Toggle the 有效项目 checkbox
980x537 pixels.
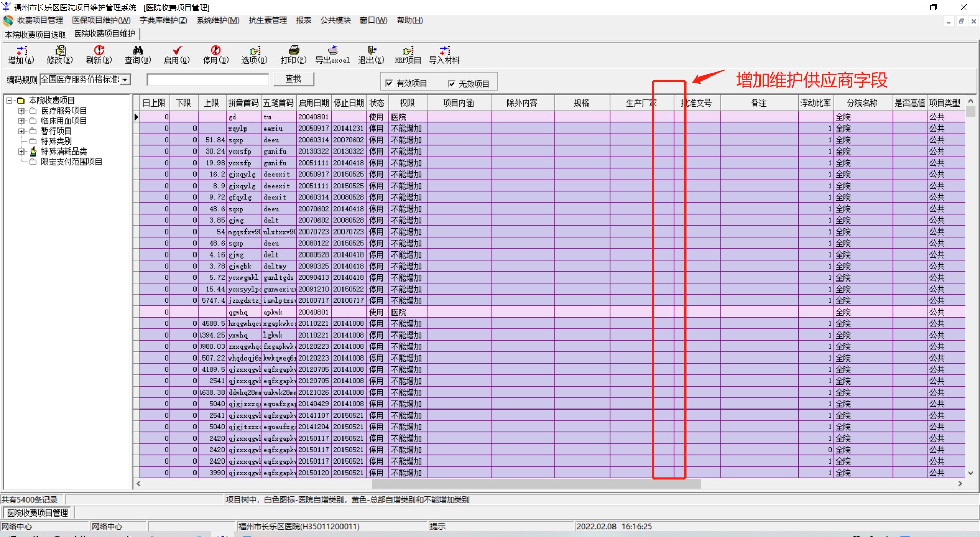389,83
